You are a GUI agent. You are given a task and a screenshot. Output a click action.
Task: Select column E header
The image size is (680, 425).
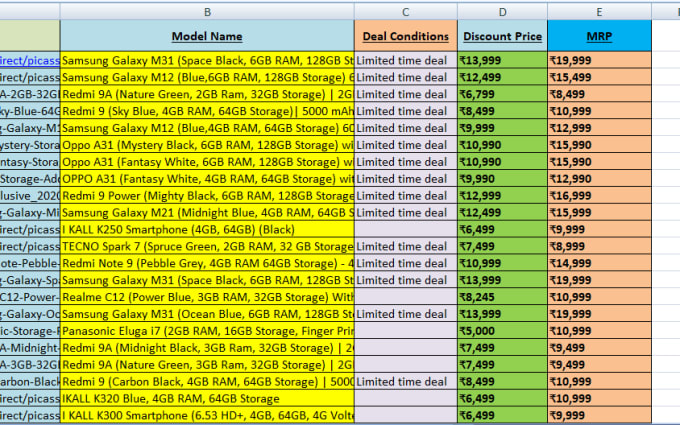pos(599,12)
